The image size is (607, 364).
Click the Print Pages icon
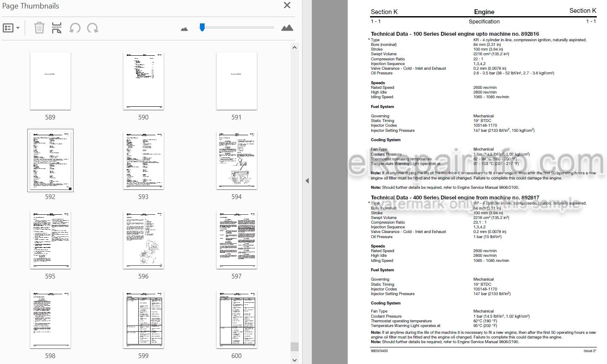[57, 28]
